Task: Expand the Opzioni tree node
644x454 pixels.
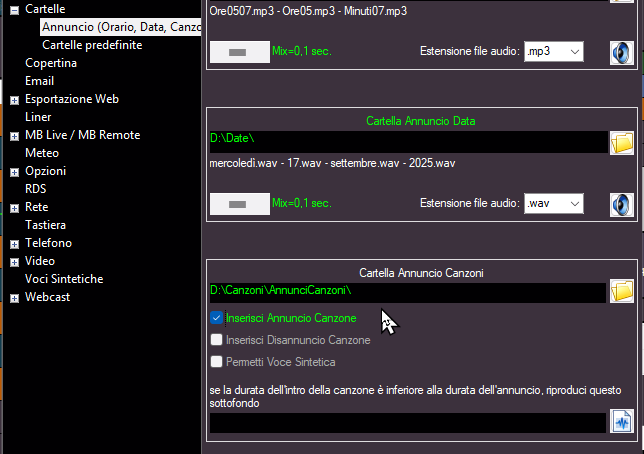Action: pos(14,172)
